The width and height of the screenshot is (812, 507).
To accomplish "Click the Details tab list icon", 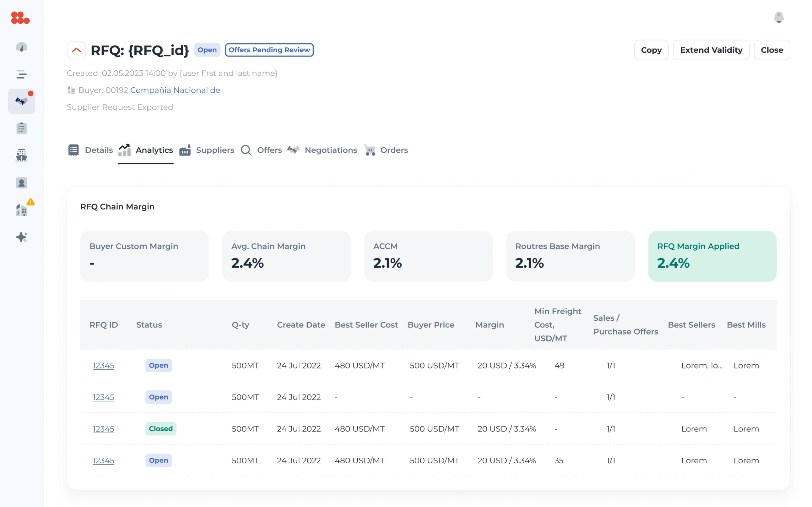I will [73, 150].
